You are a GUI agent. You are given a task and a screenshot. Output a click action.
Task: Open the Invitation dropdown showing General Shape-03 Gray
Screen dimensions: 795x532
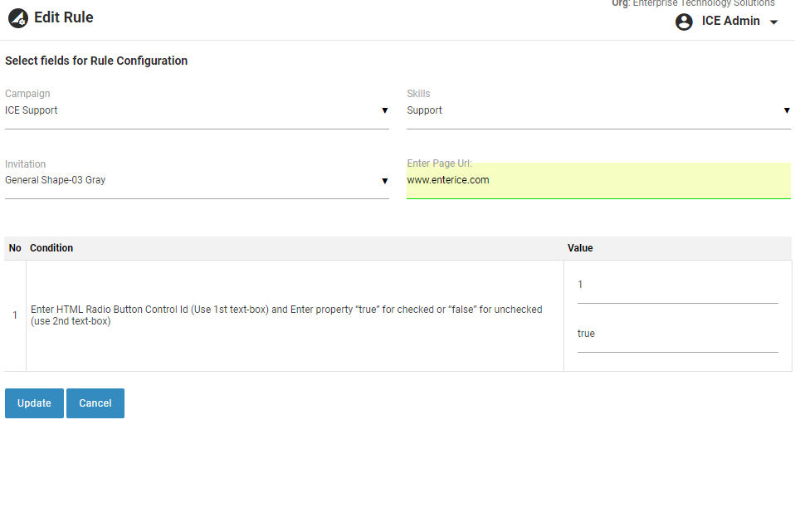(x=191, y=180)
